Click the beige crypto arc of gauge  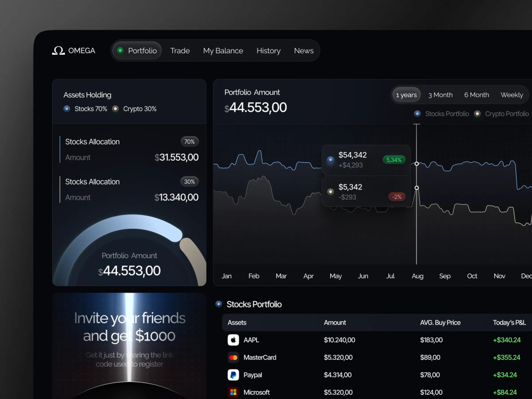(194, 260)
